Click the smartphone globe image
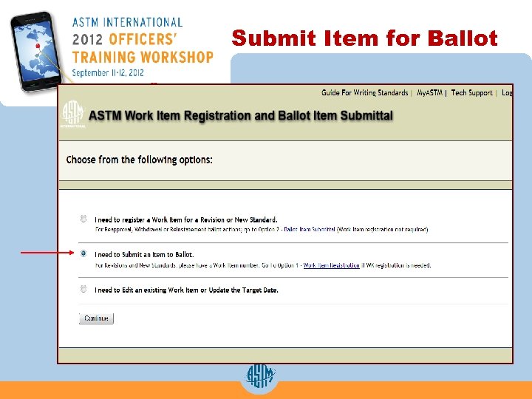532x399 pixels. [x=35, y=52]
